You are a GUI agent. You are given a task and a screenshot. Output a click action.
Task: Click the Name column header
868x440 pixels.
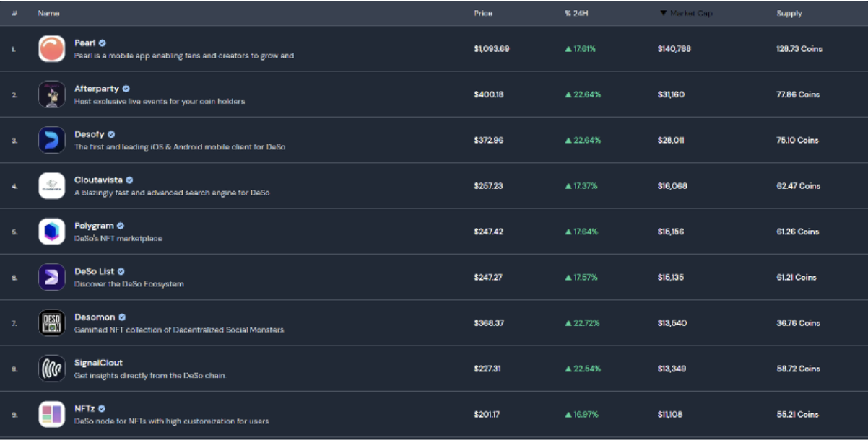(x=48, y=14)
